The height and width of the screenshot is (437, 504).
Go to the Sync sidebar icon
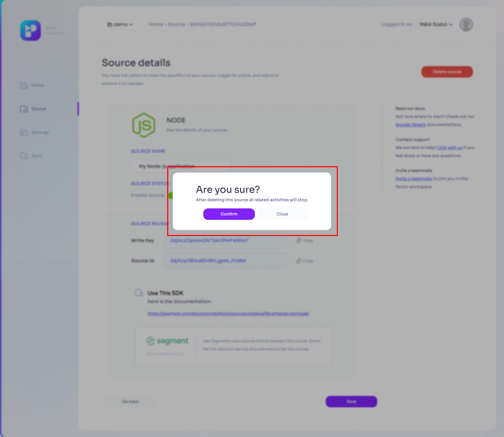24,156
